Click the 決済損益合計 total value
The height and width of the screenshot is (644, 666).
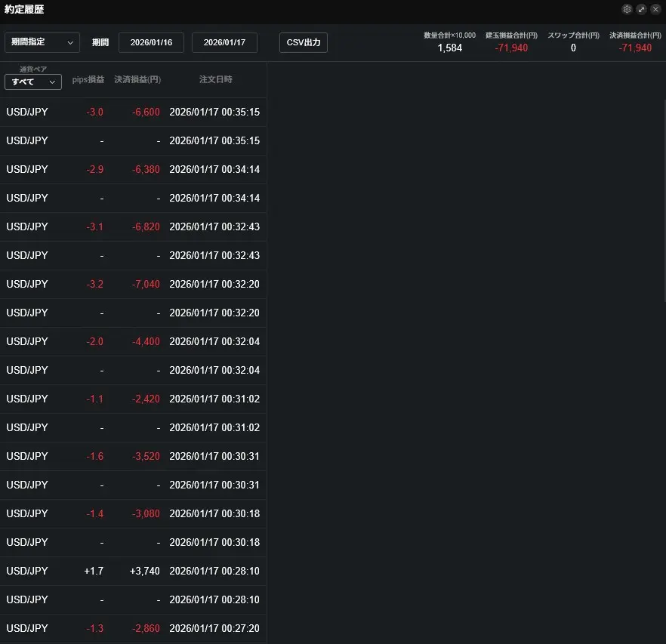pyautogui.click(x=634, y=48)
